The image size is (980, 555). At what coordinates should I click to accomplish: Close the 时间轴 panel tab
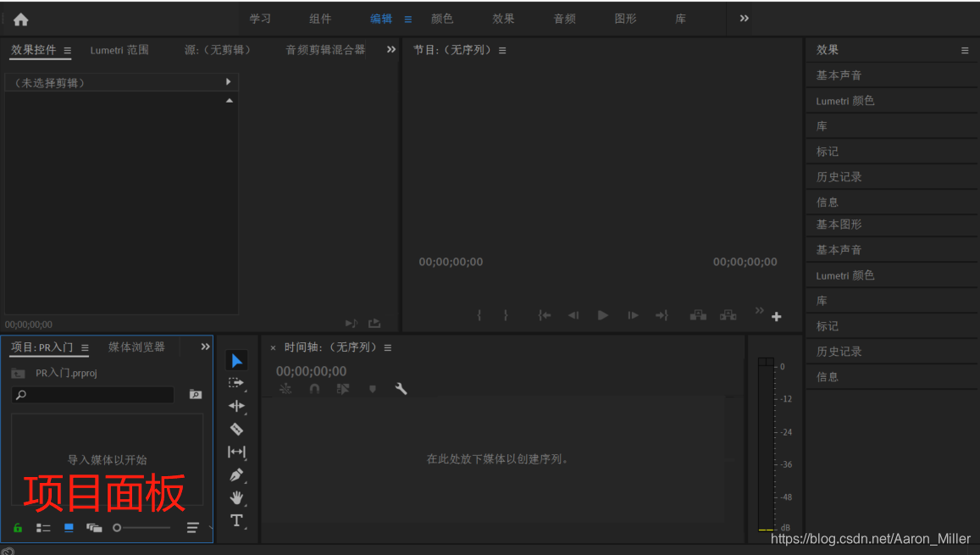pyautogui.click(x=273, y=348)
